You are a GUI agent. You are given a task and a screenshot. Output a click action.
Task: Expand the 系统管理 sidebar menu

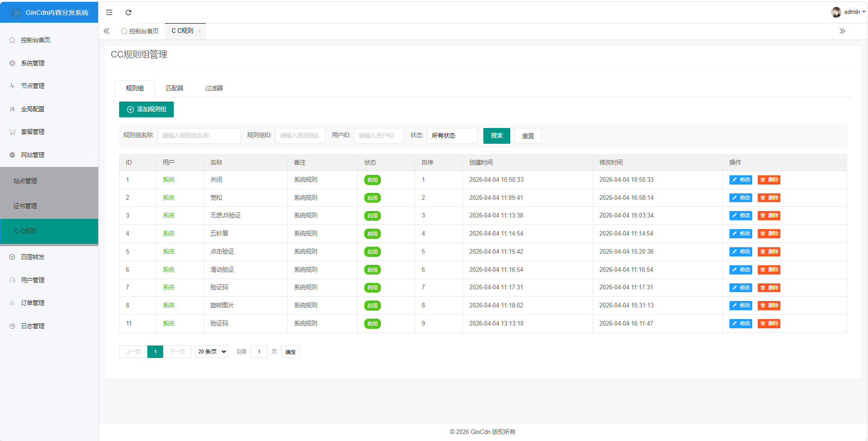click(x=49, y=63)
